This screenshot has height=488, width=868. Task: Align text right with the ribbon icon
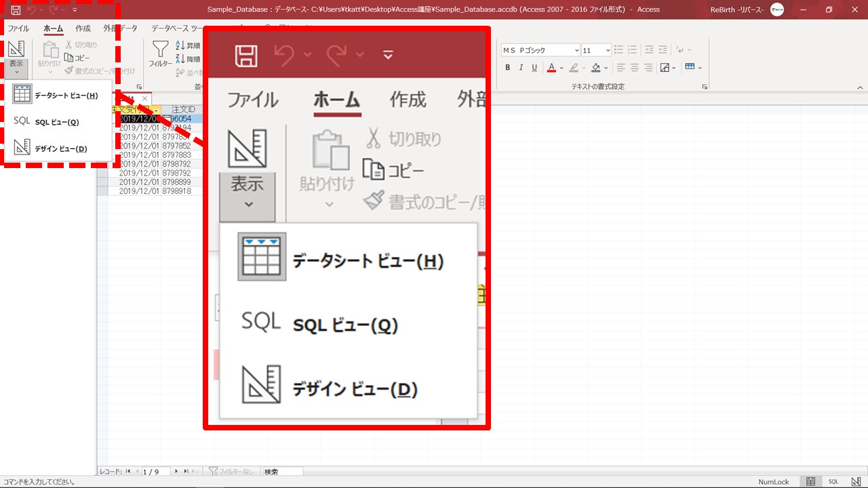point(648,68)
